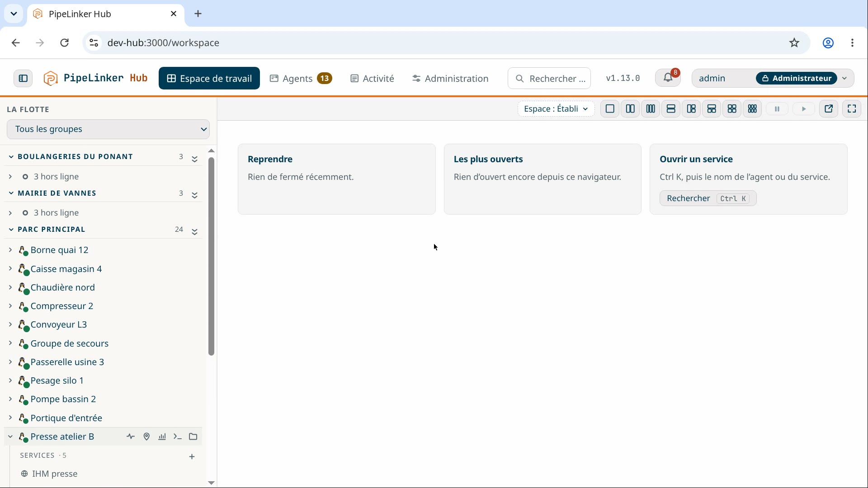
Task: Add a service with the plus button
Action: pyautogui.click(x=192, y=457)
